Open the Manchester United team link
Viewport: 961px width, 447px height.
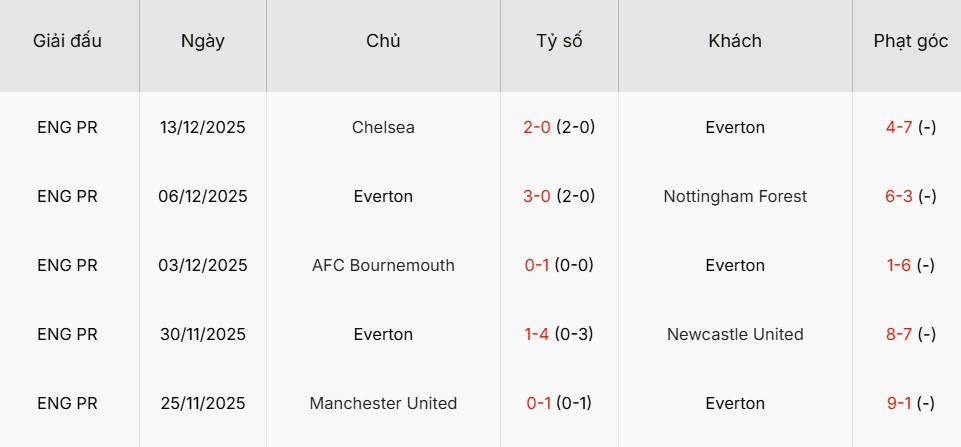383,403
